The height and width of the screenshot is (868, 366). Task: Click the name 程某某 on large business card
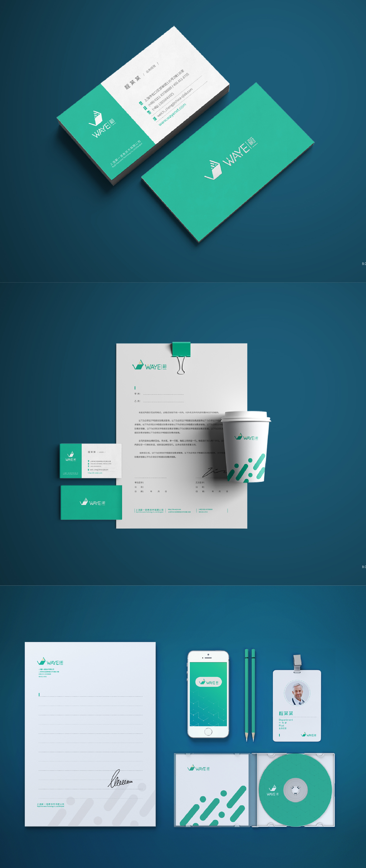tap(132, 82)
